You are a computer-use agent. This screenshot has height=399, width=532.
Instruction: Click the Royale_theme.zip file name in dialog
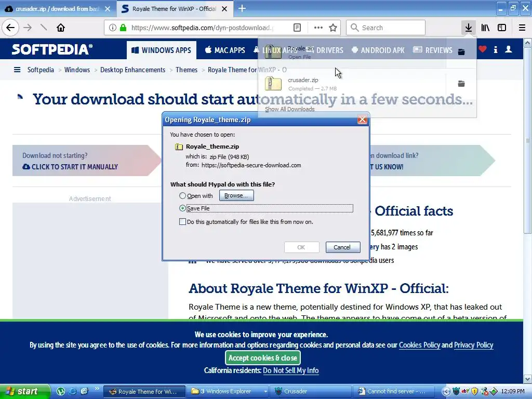(x=212, y=147)
